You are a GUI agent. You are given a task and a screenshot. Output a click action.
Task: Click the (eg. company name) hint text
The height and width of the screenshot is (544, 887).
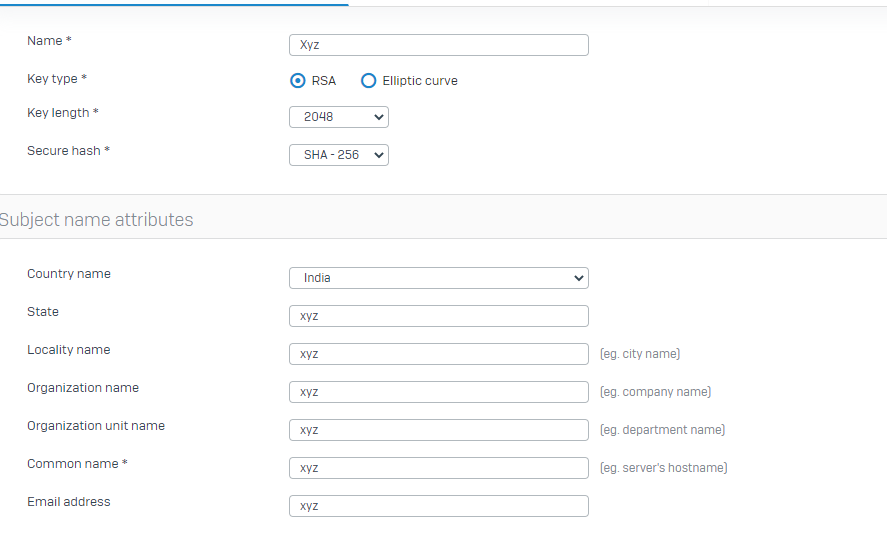[x=655, y=392]
